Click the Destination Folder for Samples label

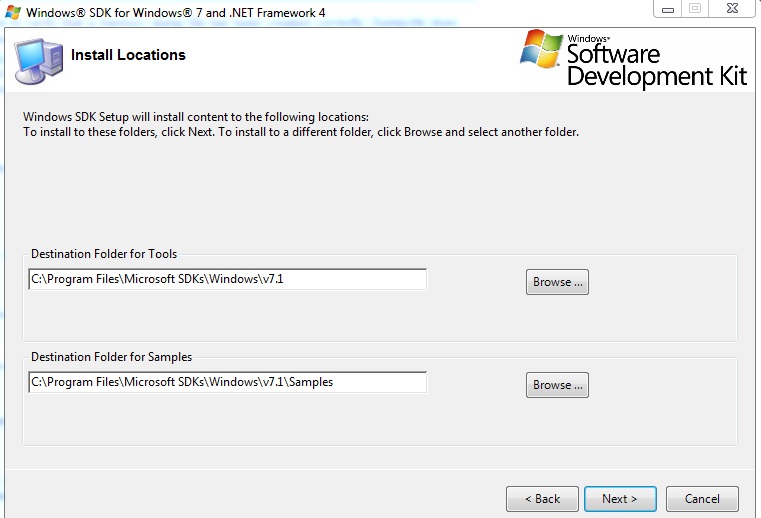click(111, 357)
